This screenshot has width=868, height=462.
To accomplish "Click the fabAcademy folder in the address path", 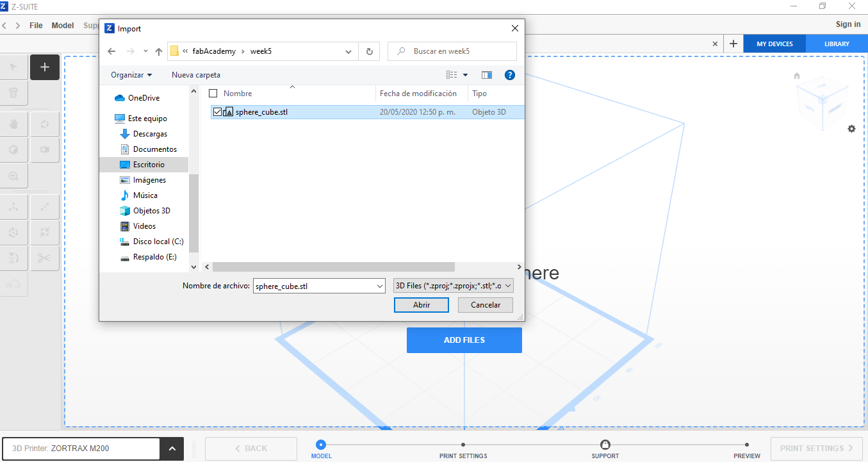I will pyautogui.click(x=214, y=51).
